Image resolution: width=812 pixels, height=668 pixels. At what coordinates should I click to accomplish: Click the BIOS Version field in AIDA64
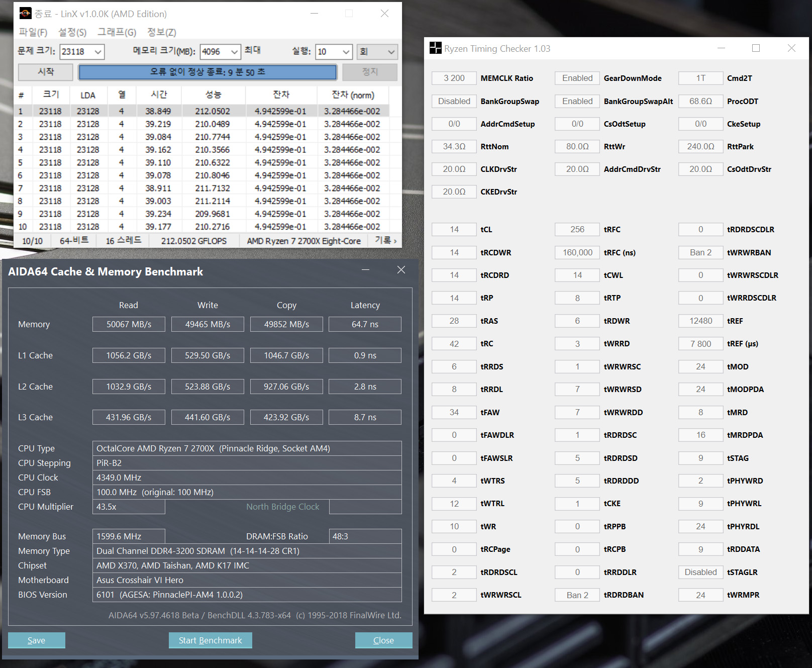tap(247, 595)
